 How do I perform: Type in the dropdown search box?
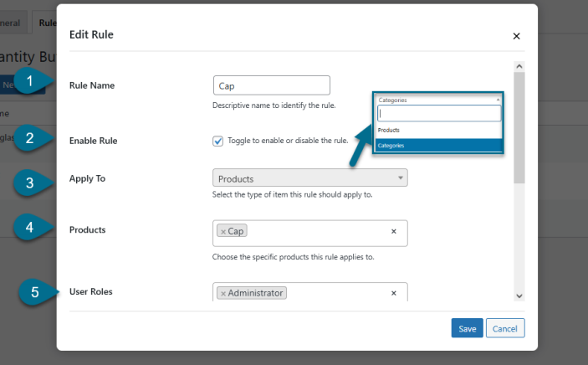tap(439, 114)
